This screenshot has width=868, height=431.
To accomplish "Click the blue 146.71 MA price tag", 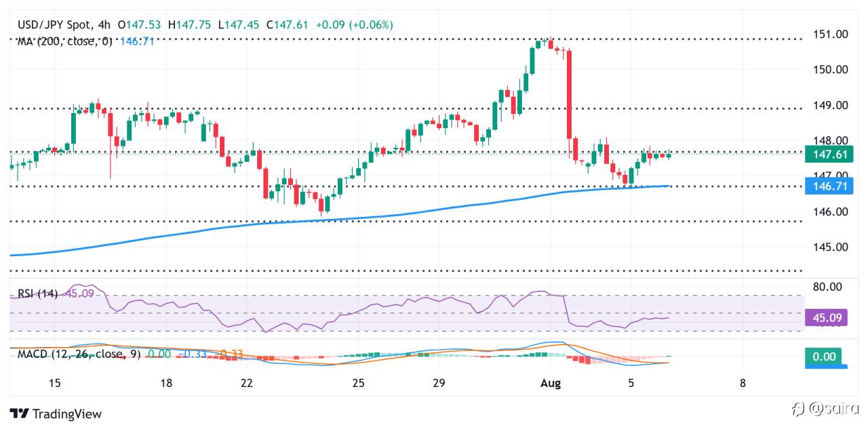I will point(830,185).
